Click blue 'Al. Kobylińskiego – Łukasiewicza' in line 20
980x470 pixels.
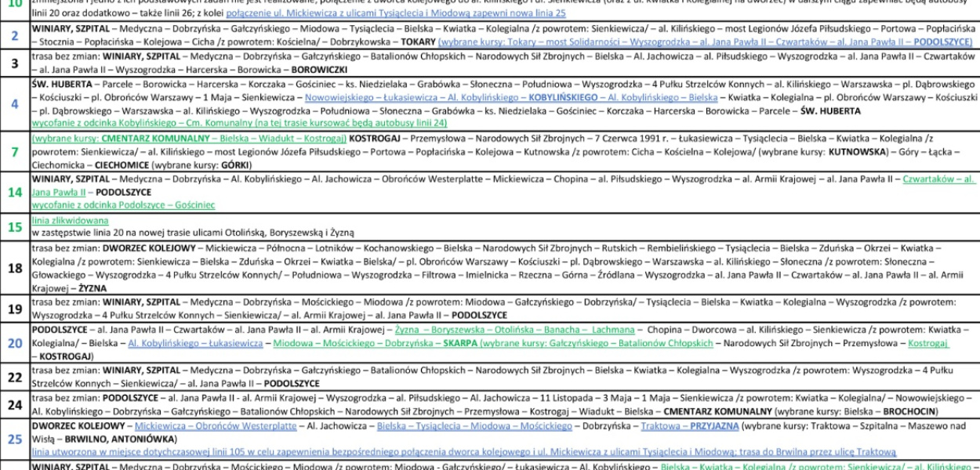pos(195,344)
